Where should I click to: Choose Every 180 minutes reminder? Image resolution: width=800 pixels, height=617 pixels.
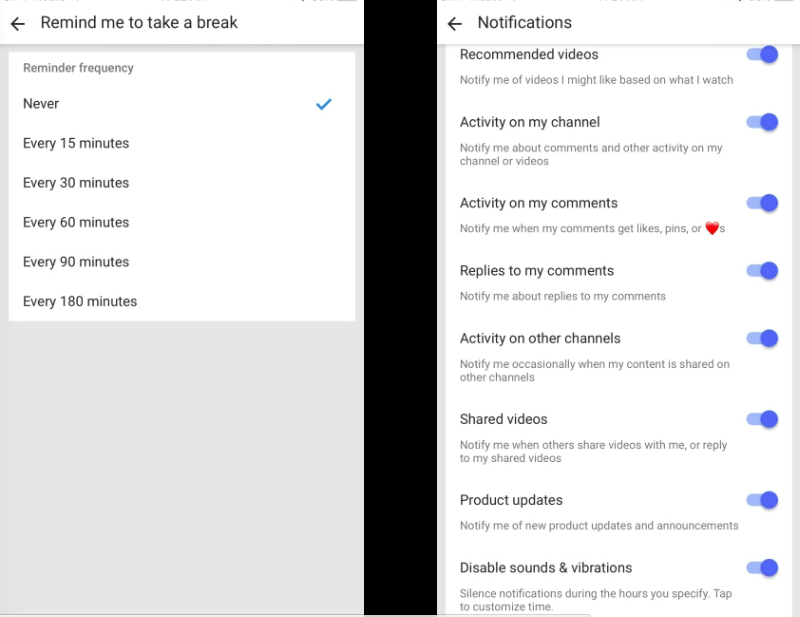[80, 301]
